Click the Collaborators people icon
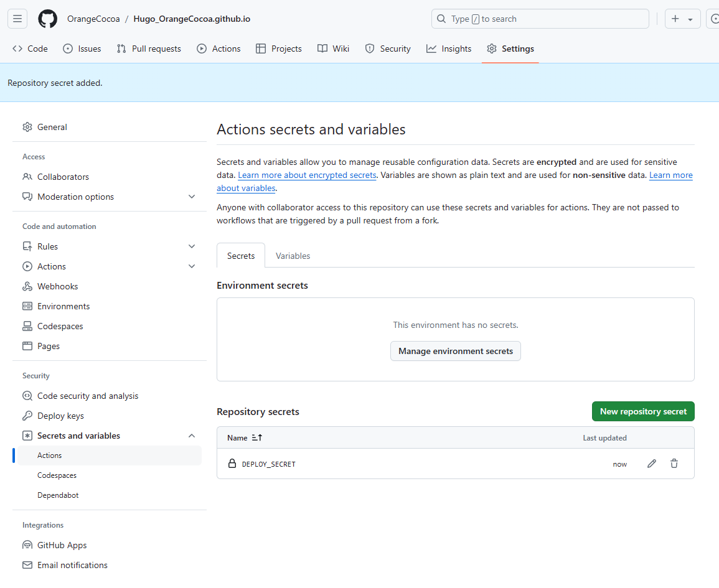719x588 pixels. pyautogui.click(x=27, y=177)
